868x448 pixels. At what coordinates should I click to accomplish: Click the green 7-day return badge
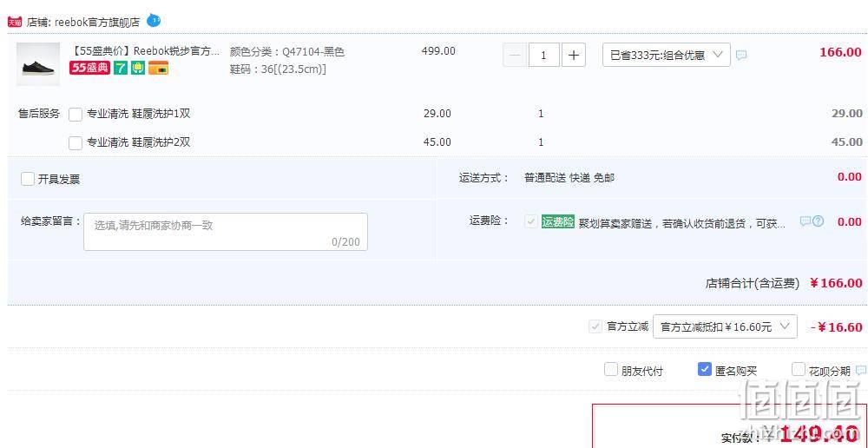120,68
